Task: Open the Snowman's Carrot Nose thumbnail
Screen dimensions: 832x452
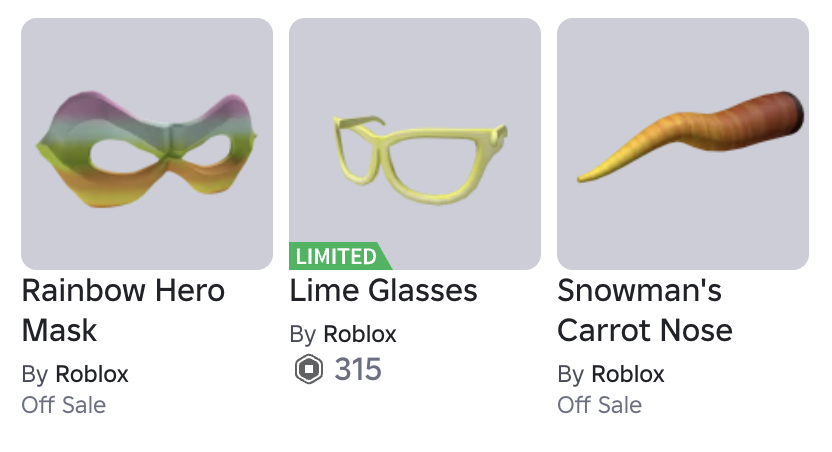Action: (683, 144)
